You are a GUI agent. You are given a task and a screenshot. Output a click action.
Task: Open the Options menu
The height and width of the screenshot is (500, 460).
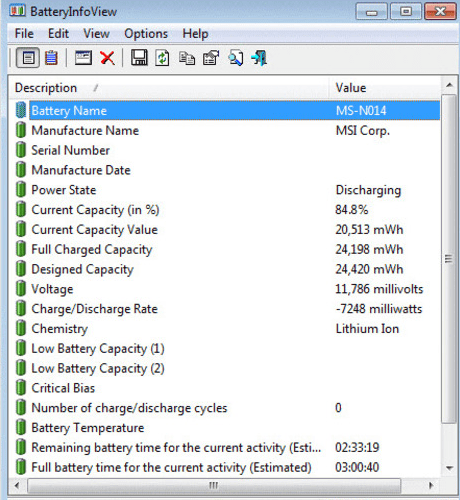pyautogui.click(x=146, y=34)
